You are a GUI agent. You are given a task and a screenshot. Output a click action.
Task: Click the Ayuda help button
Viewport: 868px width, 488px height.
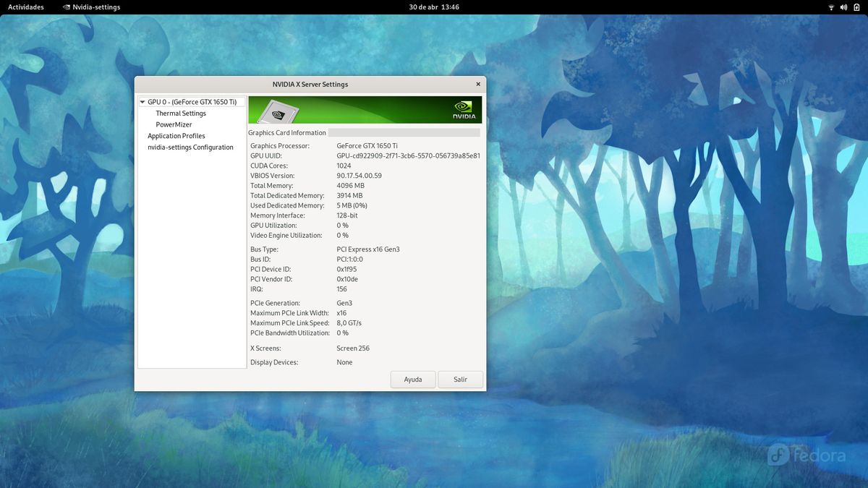pyautogui.click(x=413, y=380)
